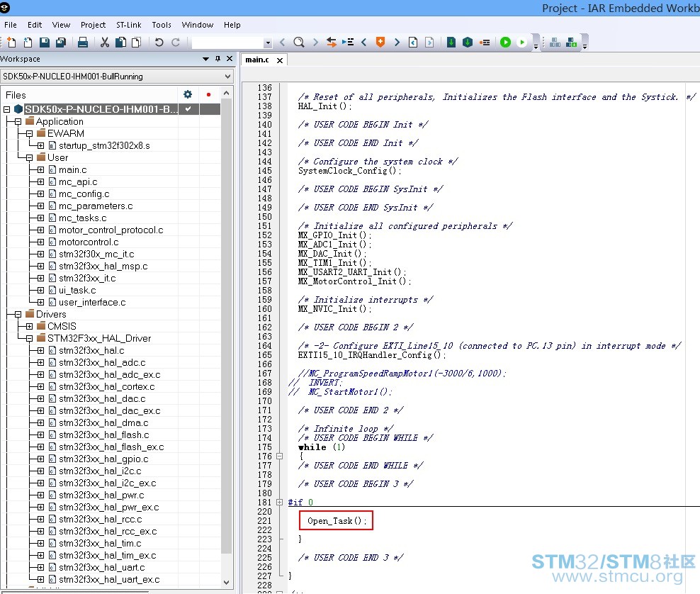Open the Project menu
This screenshot has width=700, height=594.
click(x=93, y=25)
